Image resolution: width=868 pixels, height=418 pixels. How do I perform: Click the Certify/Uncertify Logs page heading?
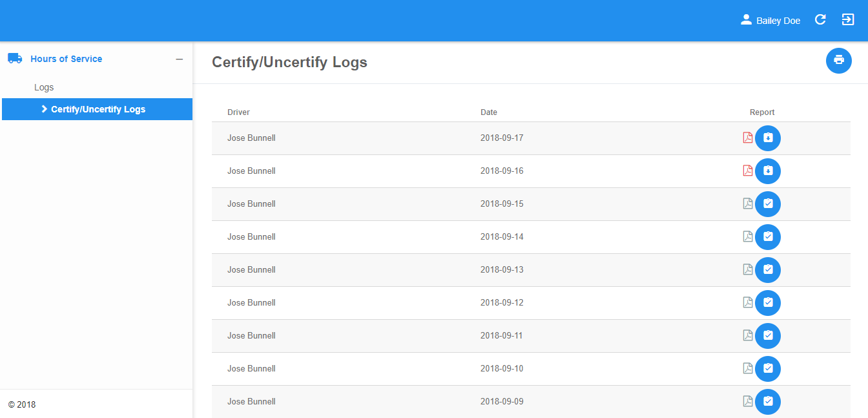click(289, 62)
